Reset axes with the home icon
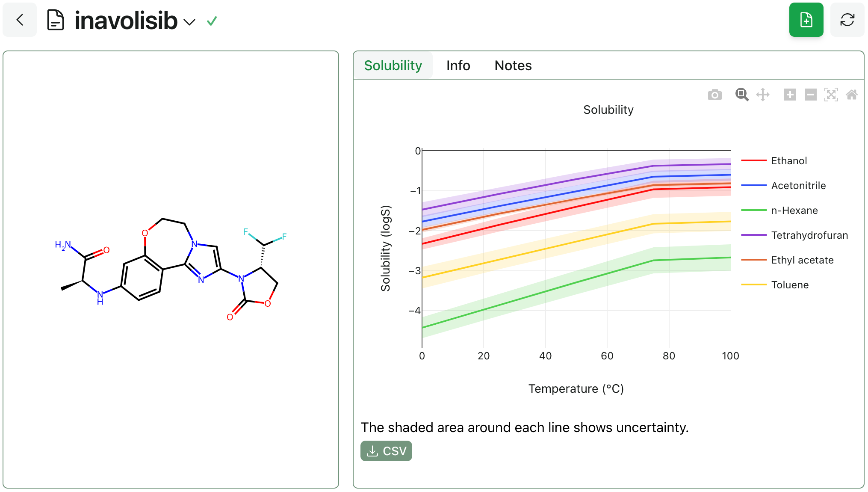This screenshot has width=868, height=492. 851,95
